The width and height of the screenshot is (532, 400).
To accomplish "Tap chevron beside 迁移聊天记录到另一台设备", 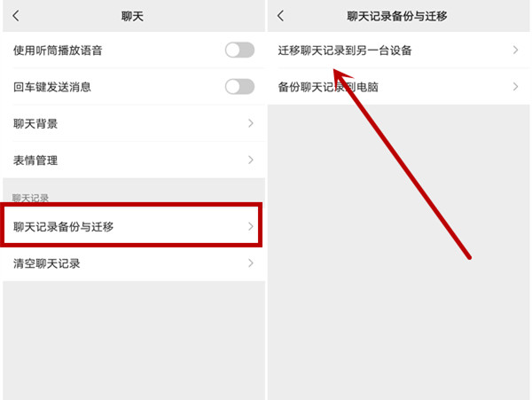I will tap(515, 51).
